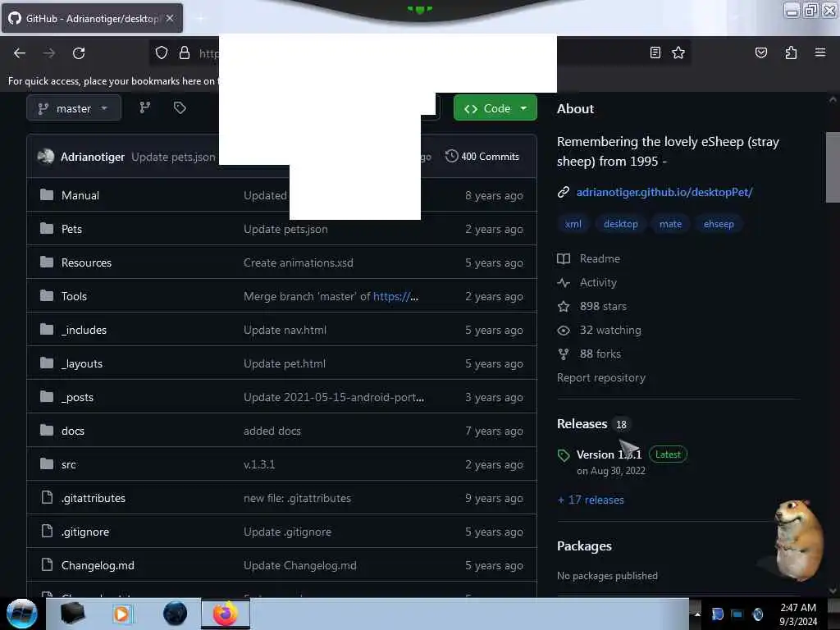View the 88 forks list
840x630 pixels.
[x=589, y=354]
